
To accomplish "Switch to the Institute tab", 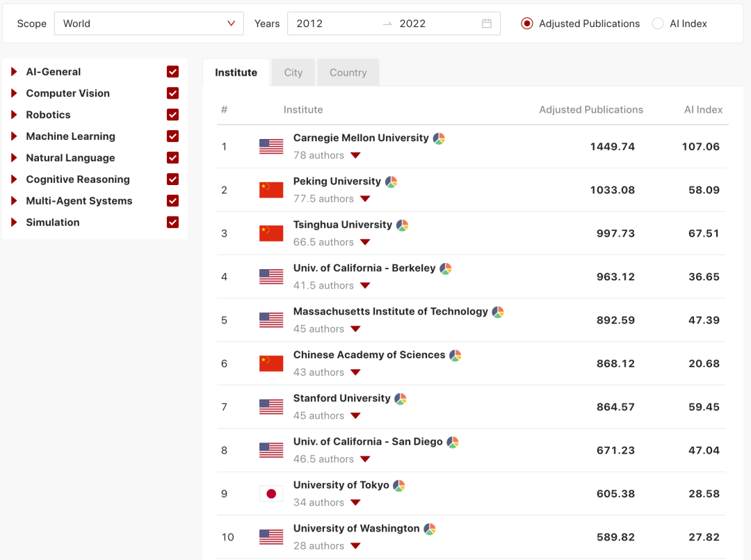I will 236,72.
